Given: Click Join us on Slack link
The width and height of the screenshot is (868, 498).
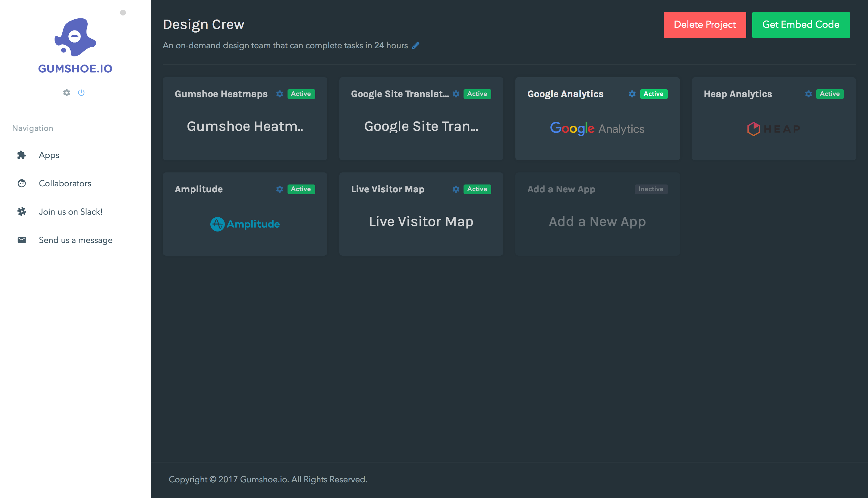Looking at the screenshot, I should 71,212.
